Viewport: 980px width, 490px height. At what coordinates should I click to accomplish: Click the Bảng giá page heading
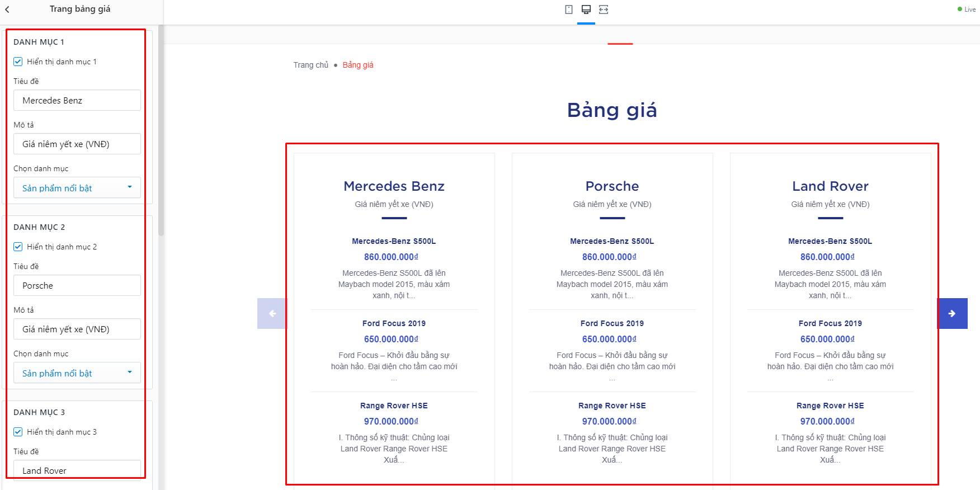tap(612, 110)
